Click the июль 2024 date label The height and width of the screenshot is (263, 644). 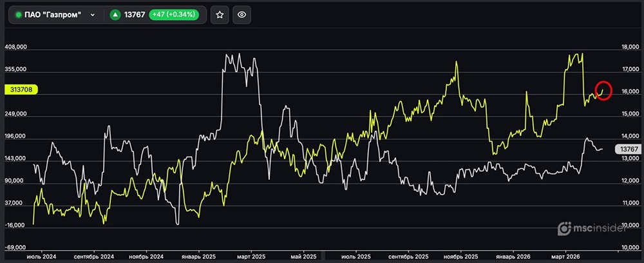click(40, 256)
